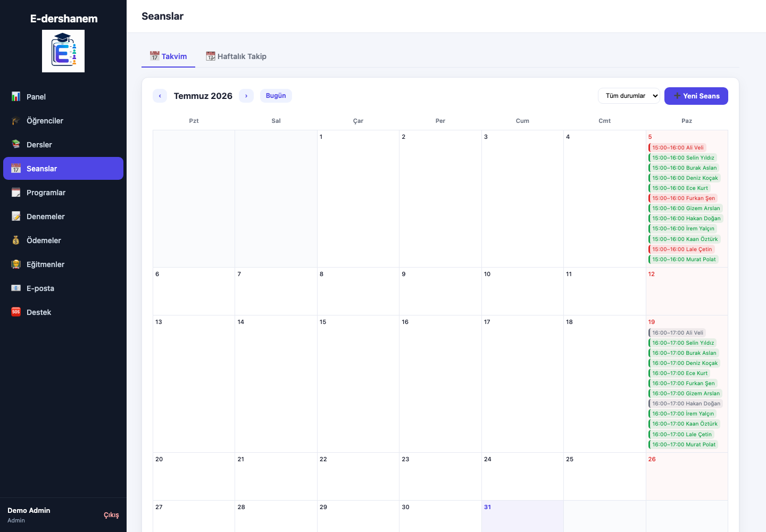Image resolution: width=766 pixels, height=532 pixels.
Task: Open the 15:00–16:00 İrem Yalçın session
Action: [x=682, y=229]
